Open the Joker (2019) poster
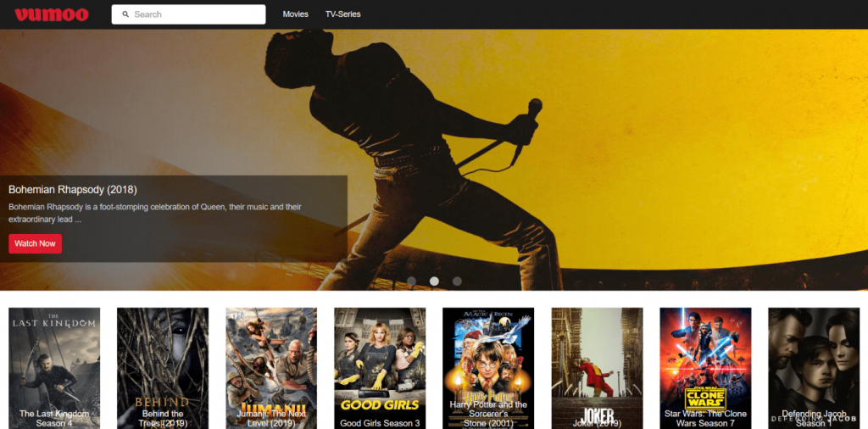Viewport: 868px width, 429px height. pos(597,368)
